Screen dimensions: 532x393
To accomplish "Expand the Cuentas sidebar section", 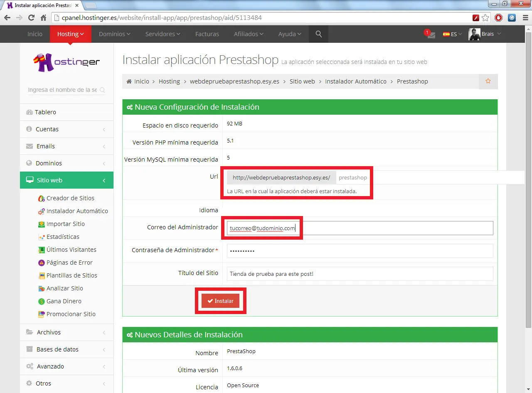I will pos(66,129).
